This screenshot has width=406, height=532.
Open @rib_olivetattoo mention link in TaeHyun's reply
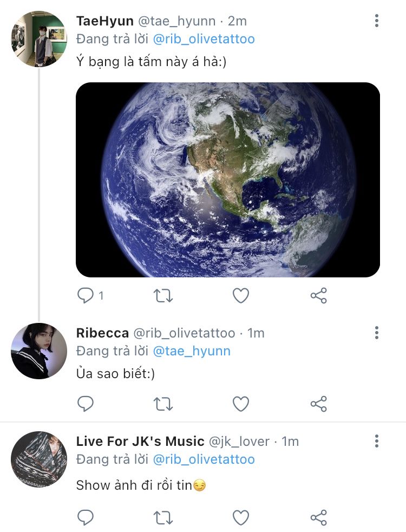204,39
